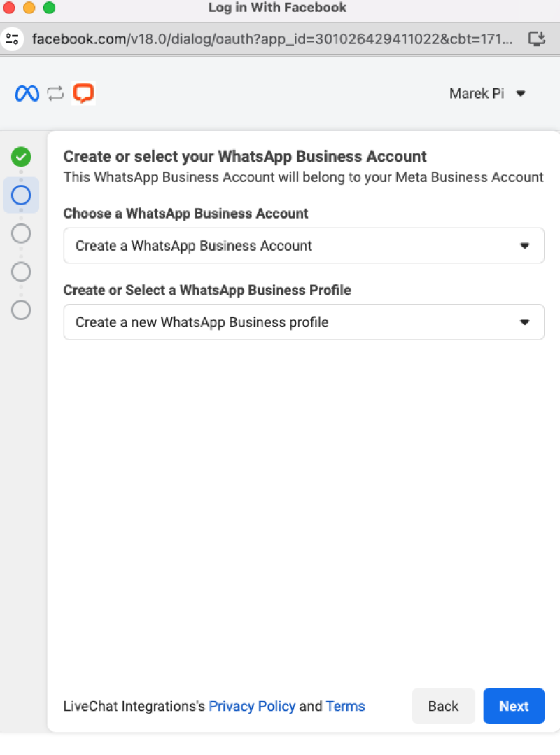Open the Privacy Policy link
This screenshot has width=560, height=755.
coord(252,707)
